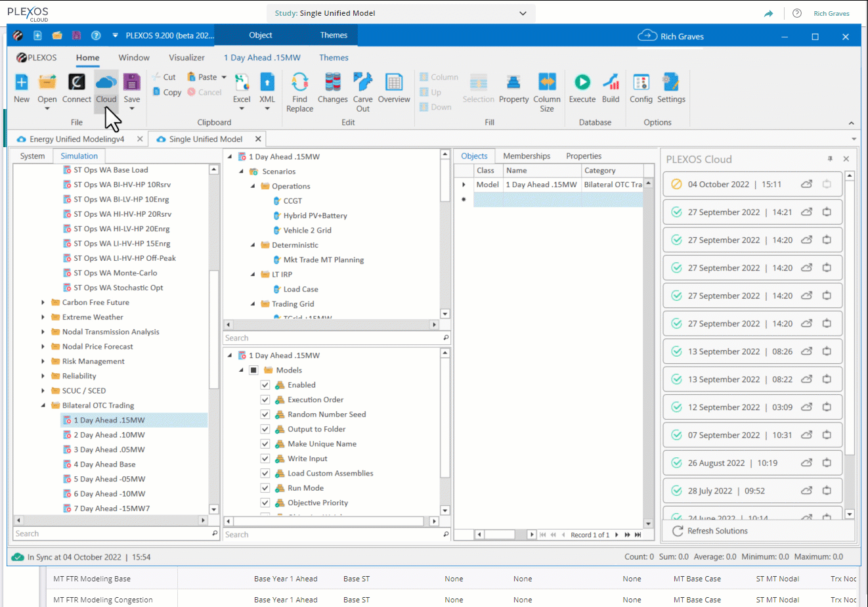Expand the Carbon Free Future folder

[43, 303]
